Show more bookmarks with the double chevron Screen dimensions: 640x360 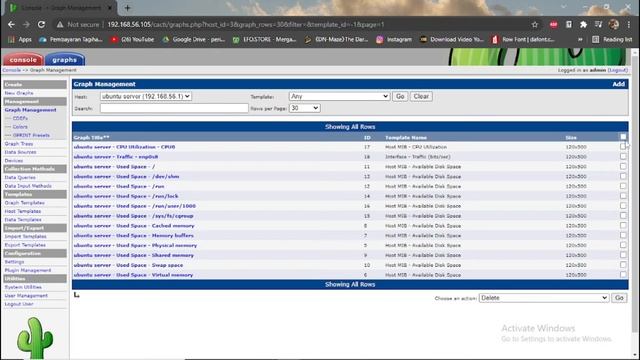tap(580, 40)
